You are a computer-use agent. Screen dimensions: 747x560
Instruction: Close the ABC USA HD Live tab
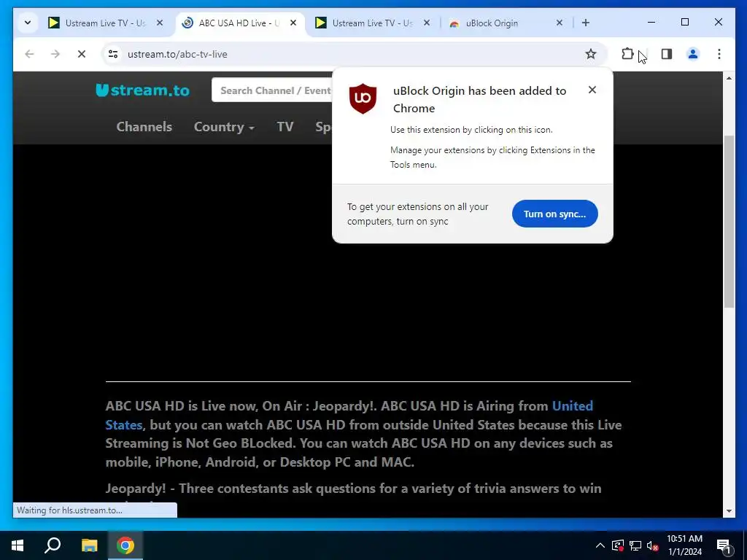pos(293,23)
